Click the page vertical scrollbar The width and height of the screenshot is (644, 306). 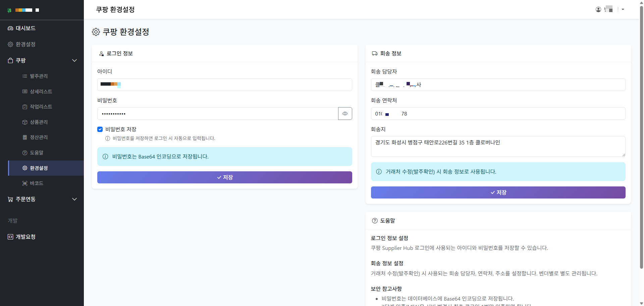[x=641, y=138]
